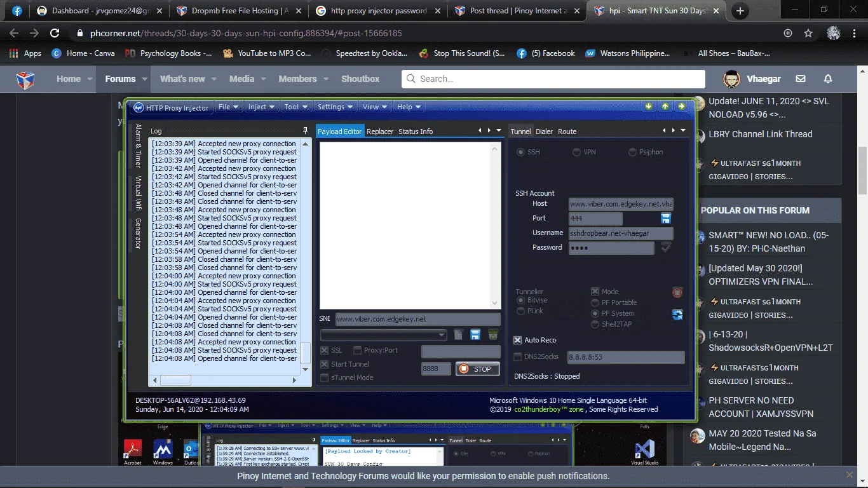The width and height of the screenshot is (868, 488).
Task: Open the Forums navigation link
Action: coord(121,79)
